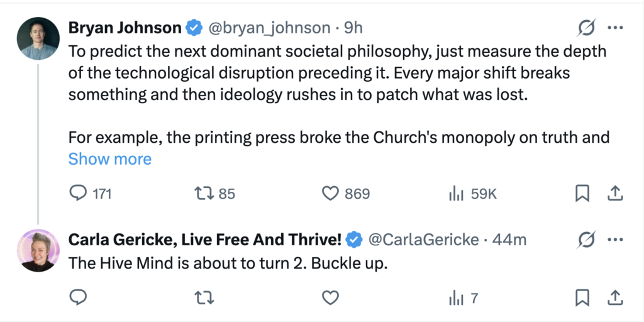
Task: Reply to Carla Gericke's post
Action: pyautogui.click(x=78, y=297)
